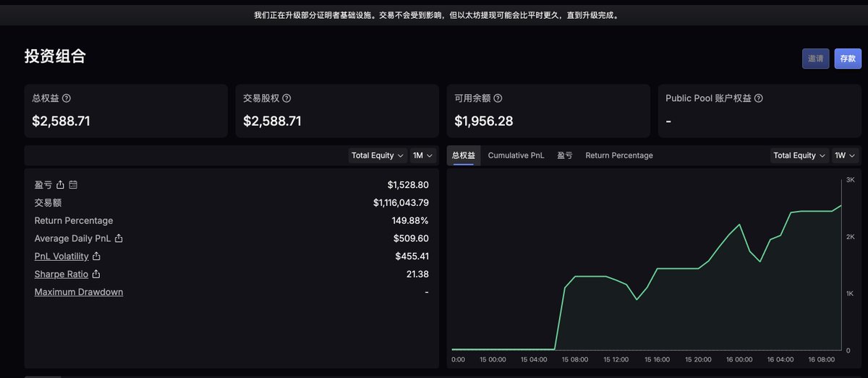This screenshot has width=868, height=378.
Task: Switch to the Cumulative PnL tab
Action: coord(516,155)
